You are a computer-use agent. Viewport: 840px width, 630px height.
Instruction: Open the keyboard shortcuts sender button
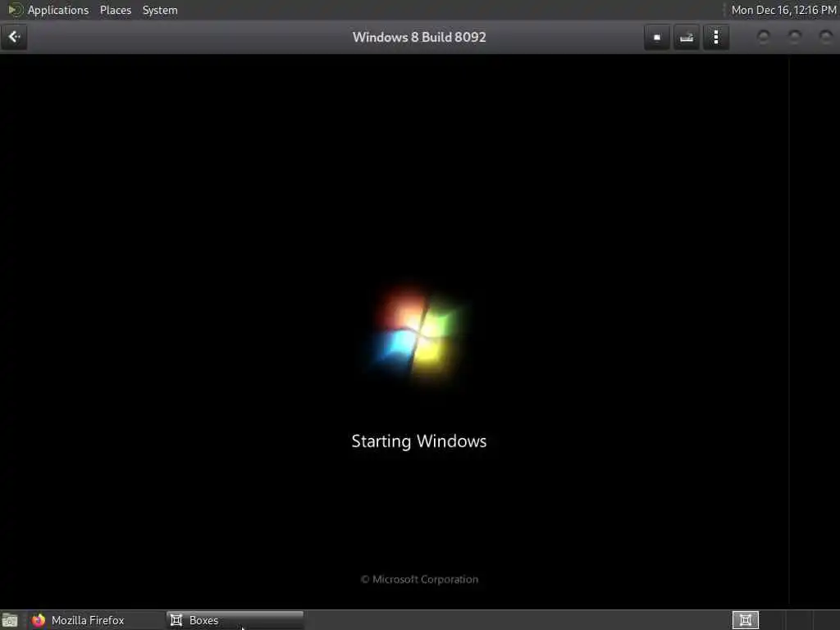687,38
